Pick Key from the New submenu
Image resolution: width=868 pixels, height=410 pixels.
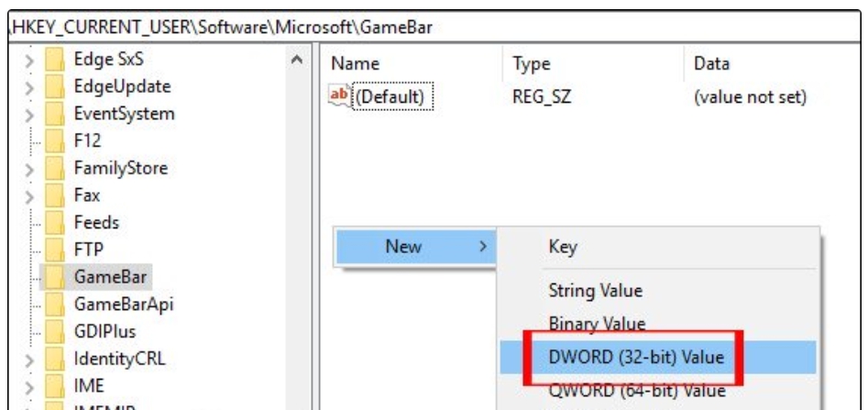(x=562, y=248)
